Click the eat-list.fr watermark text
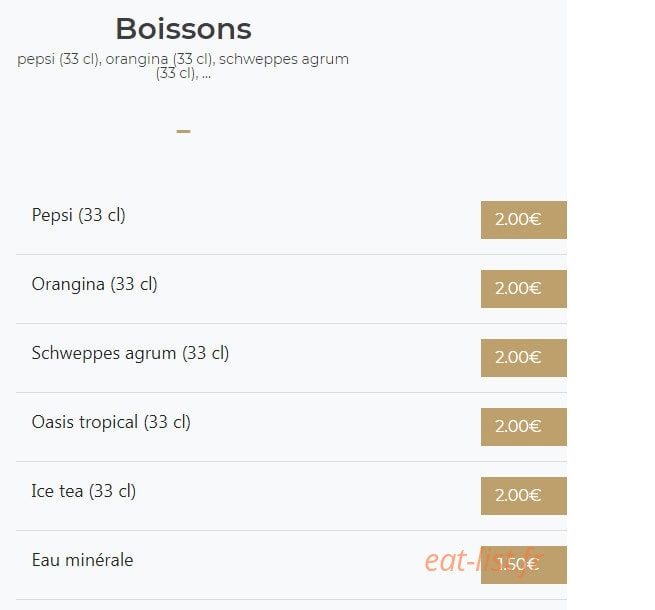This screenshot has height=610, width=655. coord(483,561)
